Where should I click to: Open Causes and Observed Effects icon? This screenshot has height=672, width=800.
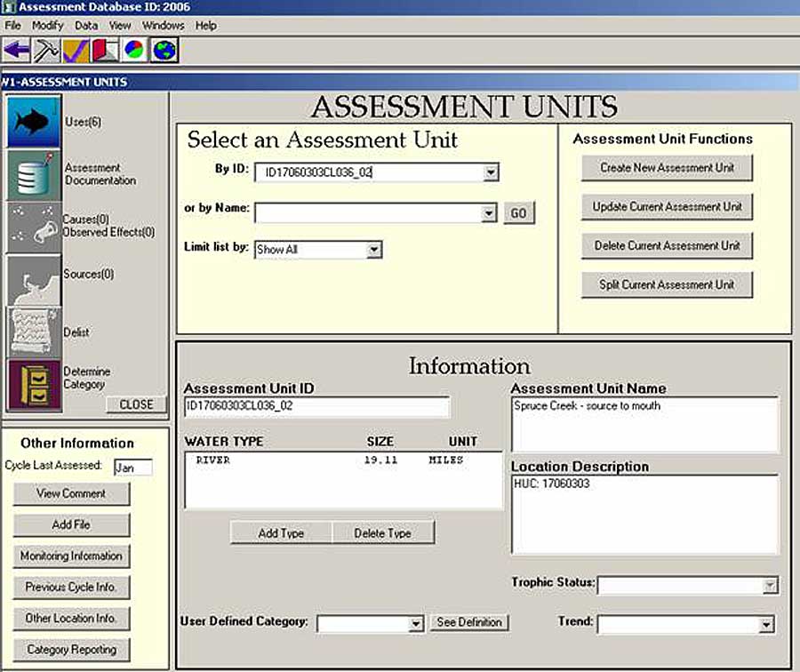click(34, 227)
